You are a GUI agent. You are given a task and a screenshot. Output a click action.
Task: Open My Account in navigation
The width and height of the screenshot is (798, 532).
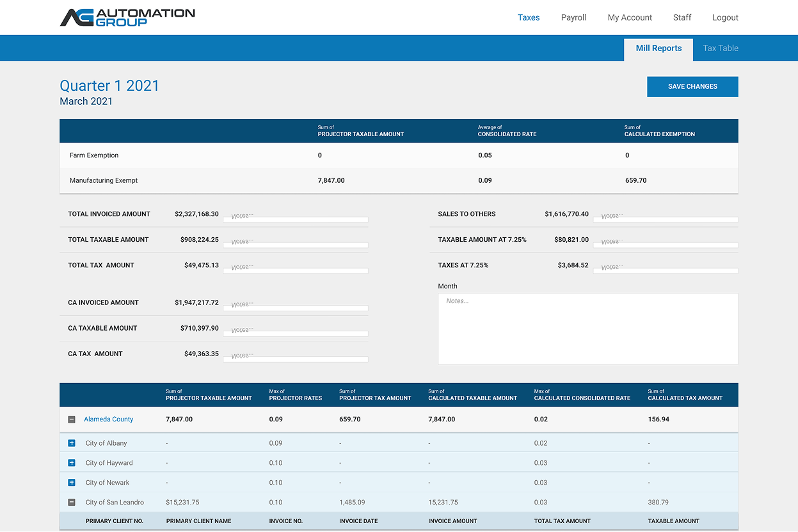coord(630,17)
